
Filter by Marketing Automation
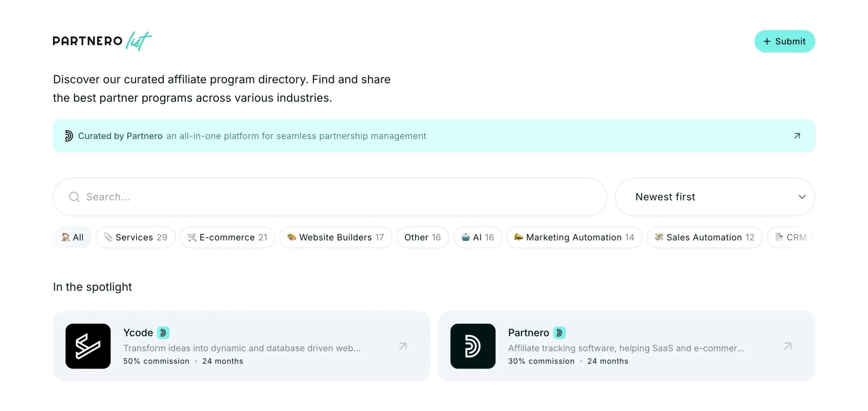574,237
